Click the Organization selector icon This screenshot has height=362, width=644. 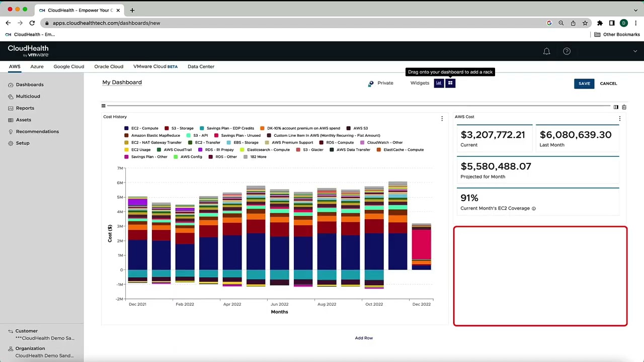11,348
